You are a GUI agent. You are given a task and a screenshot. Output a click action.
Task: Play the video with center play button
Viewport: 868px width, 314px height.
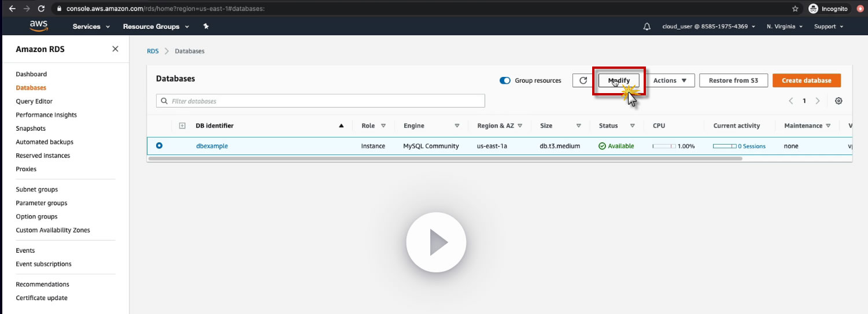coord(436,242)
